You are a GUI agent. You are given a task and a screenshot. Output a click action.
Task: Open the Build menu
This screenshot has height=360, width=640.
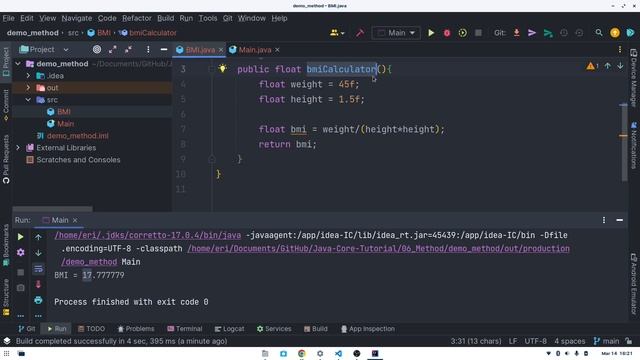[x=165, y=18]
